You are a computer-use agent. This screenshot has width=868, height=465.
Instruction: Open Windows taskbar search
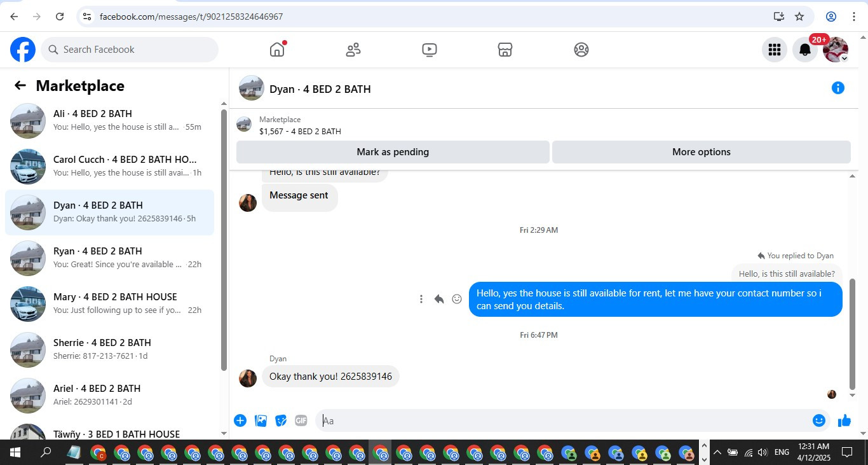(46, 453)
